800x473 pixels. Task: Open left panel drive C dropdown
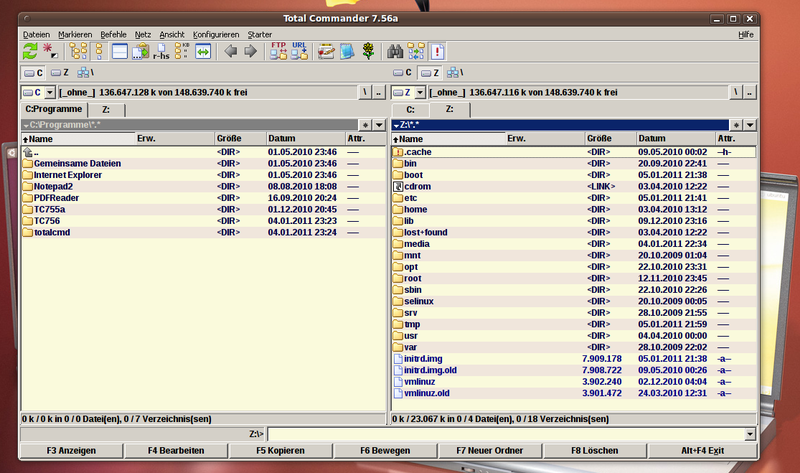(49, 92)
